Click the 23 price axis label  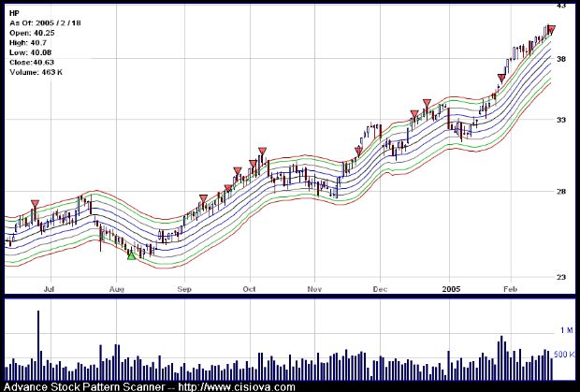pos(561,277)
